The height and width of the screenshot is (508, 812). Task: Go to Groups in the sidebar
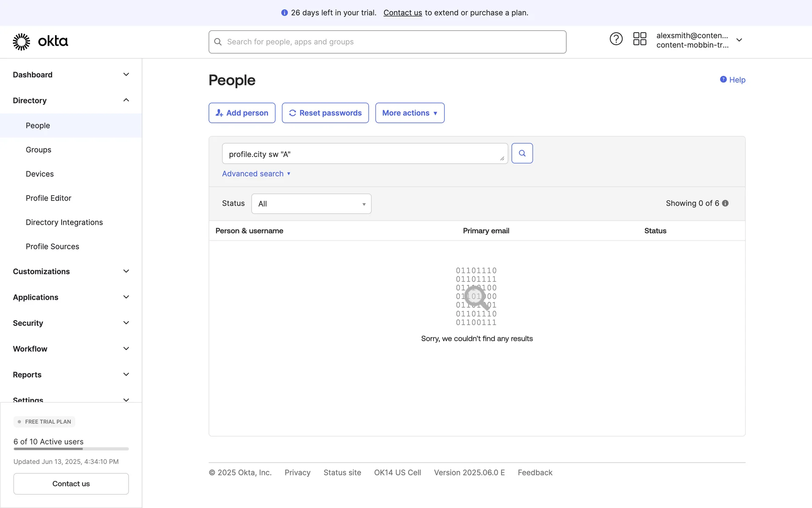(38, 150)
